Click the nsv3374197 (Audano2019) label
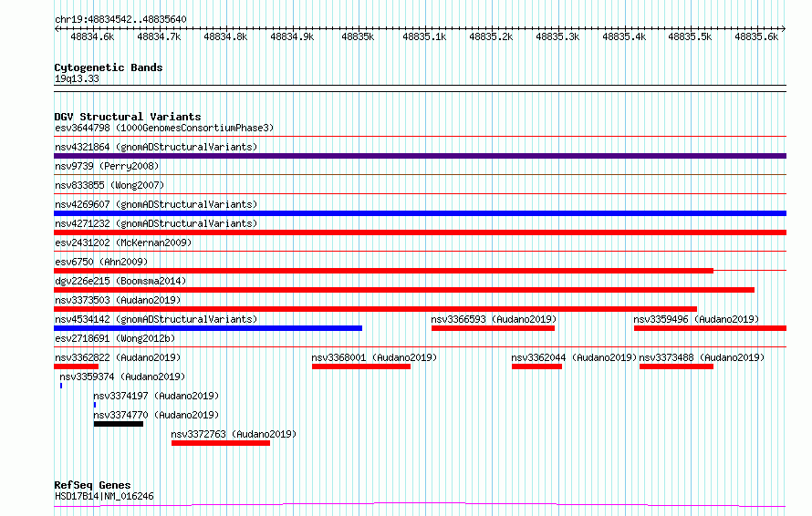 coord(156,396)
